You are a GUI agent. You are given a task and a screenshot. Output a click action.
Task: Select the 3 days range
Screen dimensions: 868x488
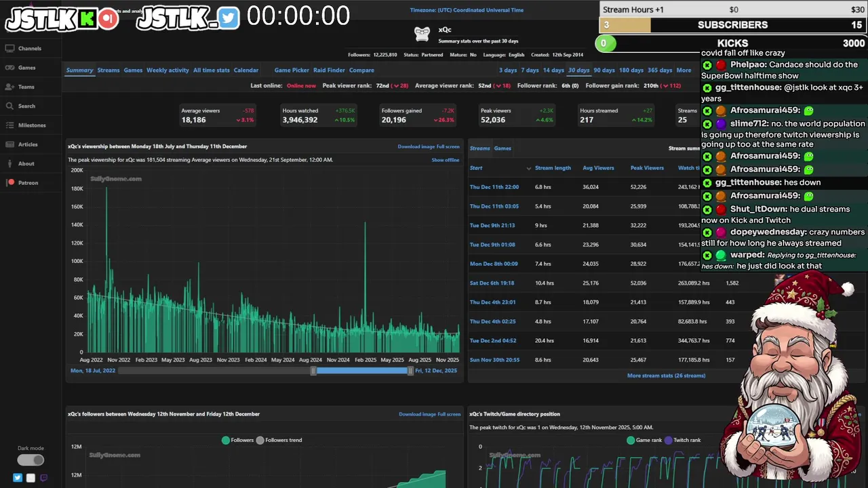point(508,70)
